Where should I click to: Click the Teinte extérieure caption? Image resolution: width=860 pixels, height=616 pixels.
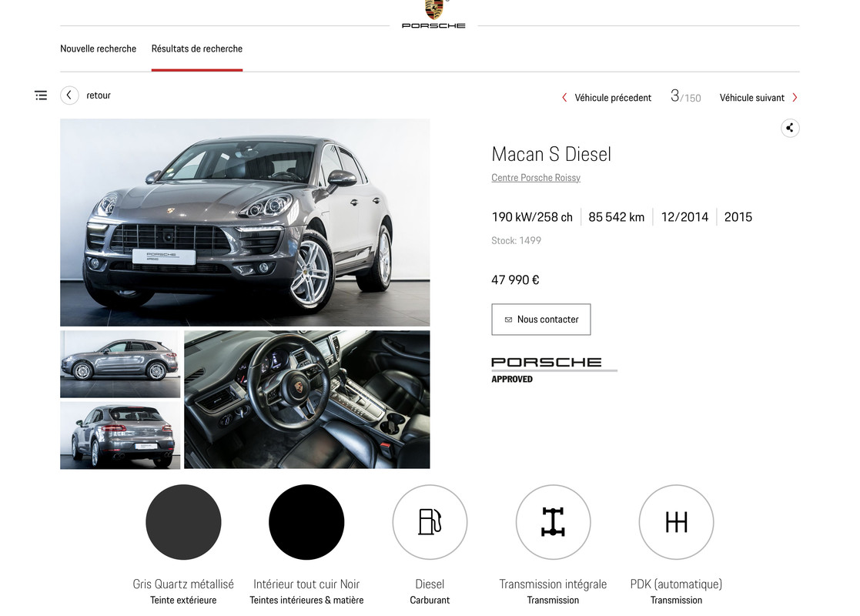pos(183,600)
